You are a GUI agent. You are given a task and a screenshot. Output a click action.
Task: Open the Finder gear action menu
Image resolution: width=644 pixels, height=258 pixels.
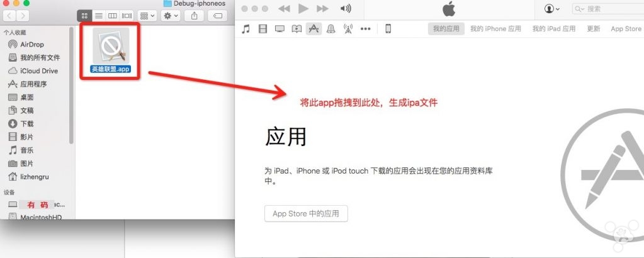pyautogui.click(x=171, y=15)
